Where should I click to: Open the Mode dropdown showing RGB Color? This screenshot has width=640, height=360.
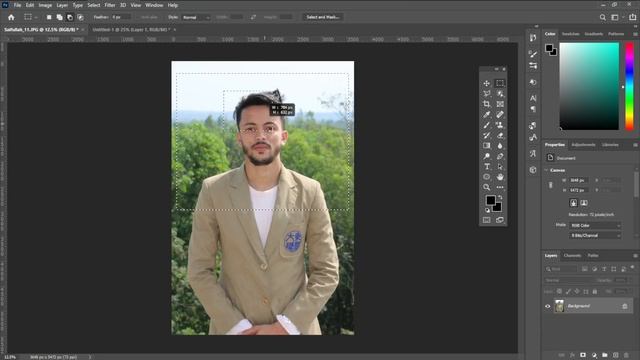tap(595, 225)
